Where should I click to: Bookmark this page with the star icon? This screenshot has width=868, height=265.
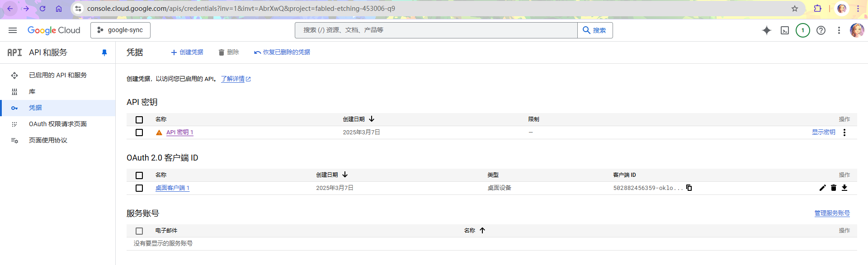click(795, 9)
